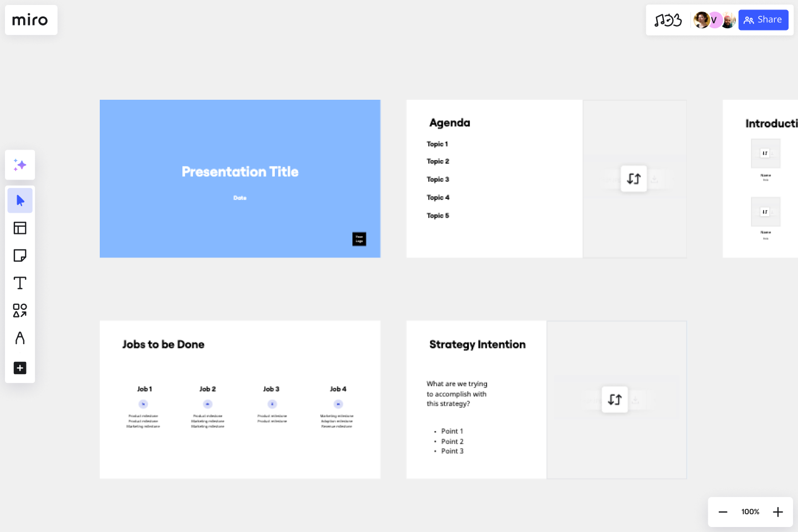Click the 100% zoom level indicator
This screenshot has width=798, height=532.
coord(750,511)
